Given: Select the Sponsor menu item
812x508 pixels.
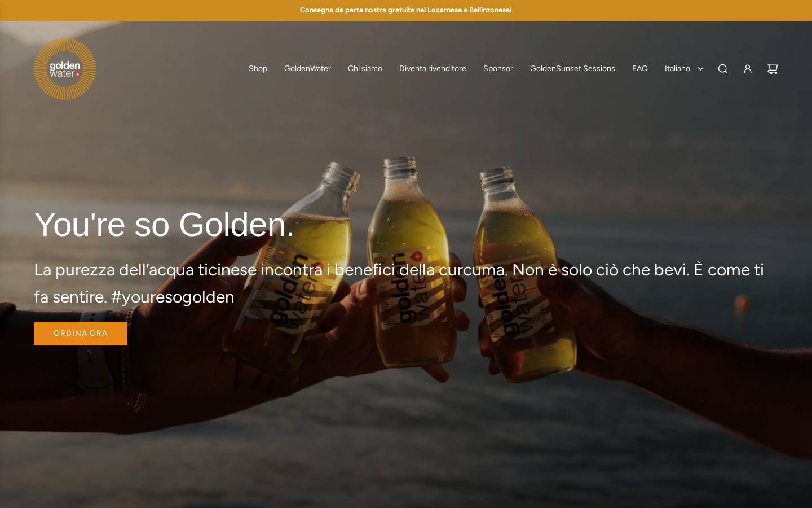Looking at the screenshot, I should (x=498, y=69).
